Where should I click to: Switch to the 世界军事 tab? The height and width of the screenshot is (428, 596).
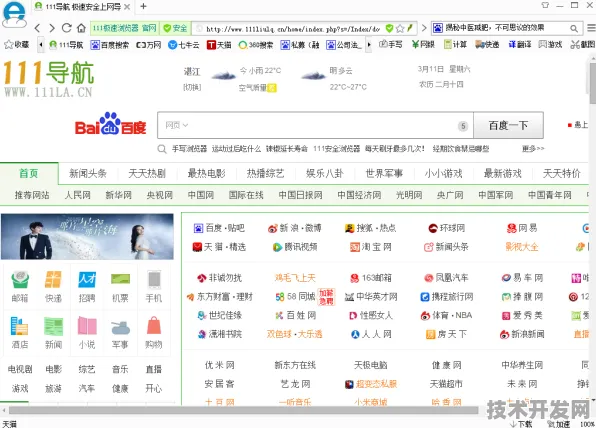pos(384,174)
